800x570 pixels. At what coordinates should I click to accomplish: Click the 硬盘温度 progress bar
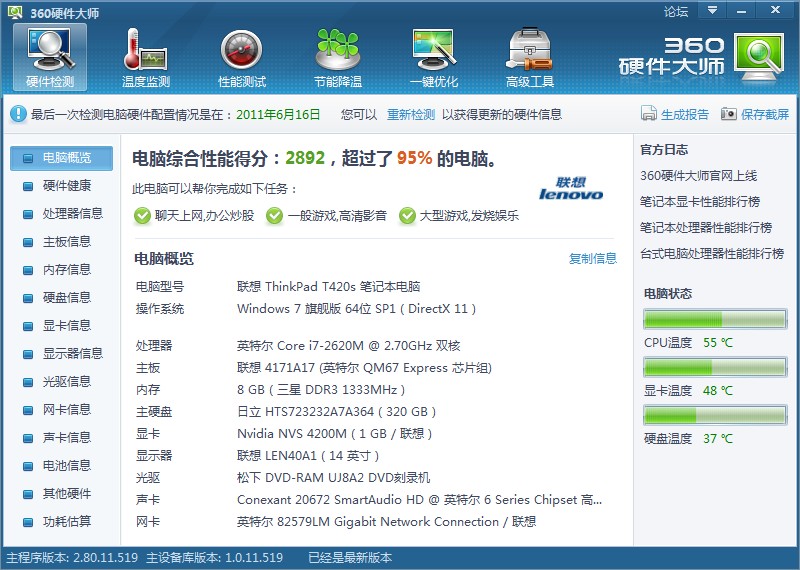click(715, 415)
